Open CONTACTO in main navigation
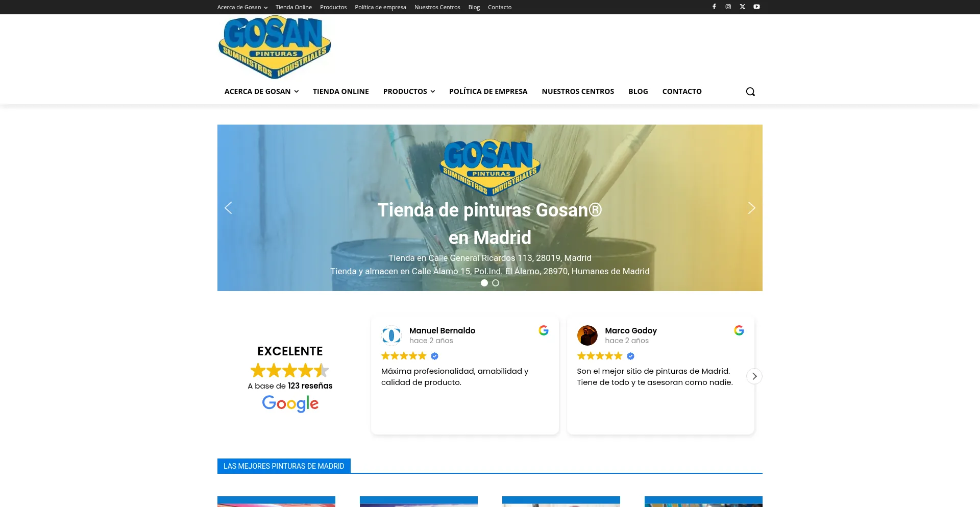The width and height of the screenshot is (980, 507). click(682, 91)
